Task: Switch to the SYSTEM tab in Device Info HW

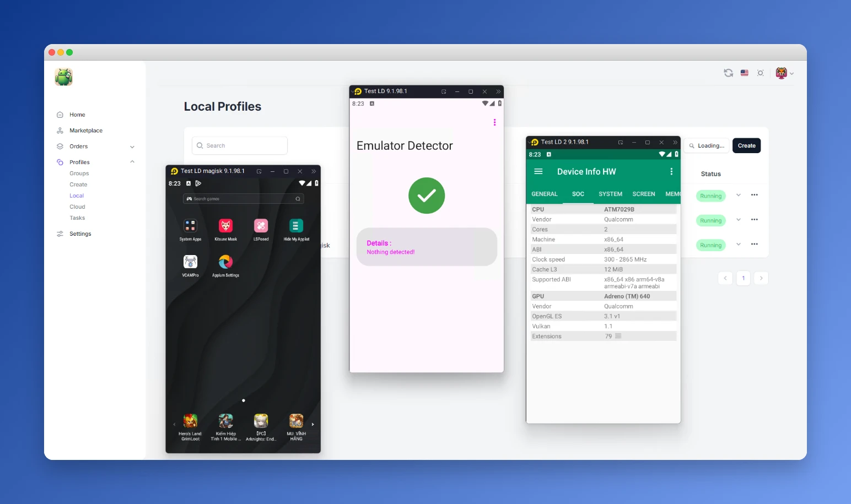Action: pyautogui.click(x=610, y=193)
